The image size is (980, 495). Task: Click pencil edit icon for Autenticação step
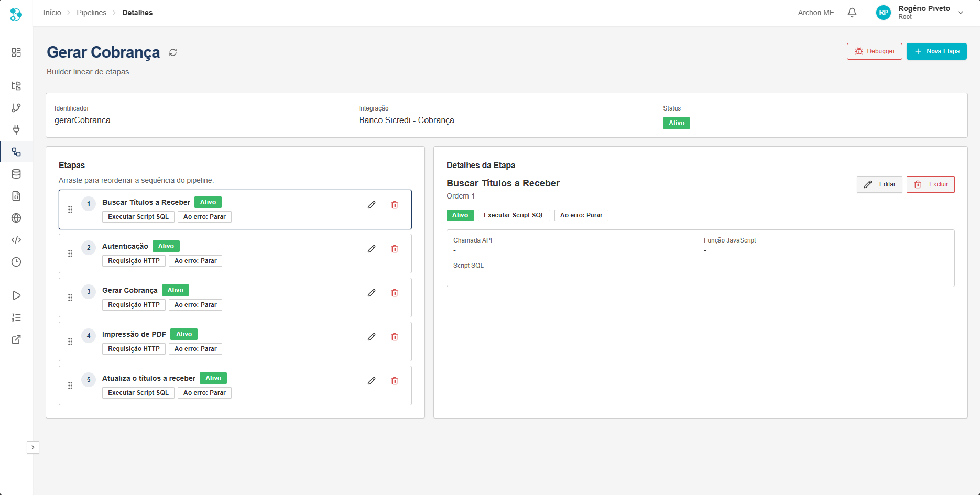pos(372,249)
